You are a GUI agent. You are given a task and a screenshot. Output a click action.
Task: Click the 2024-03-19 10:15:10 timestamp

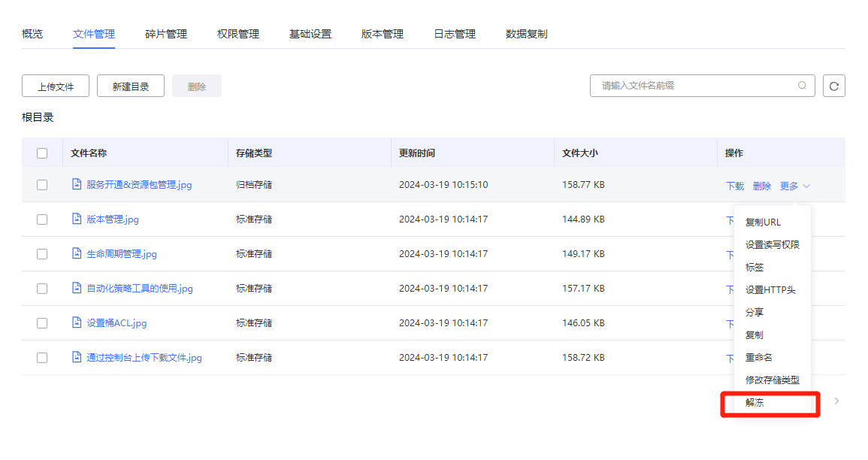tap(443, 185)
